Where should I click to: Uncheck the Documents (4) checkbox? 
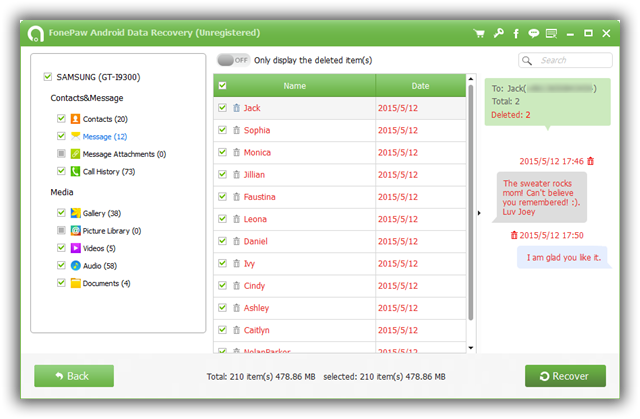coord(61,283)
